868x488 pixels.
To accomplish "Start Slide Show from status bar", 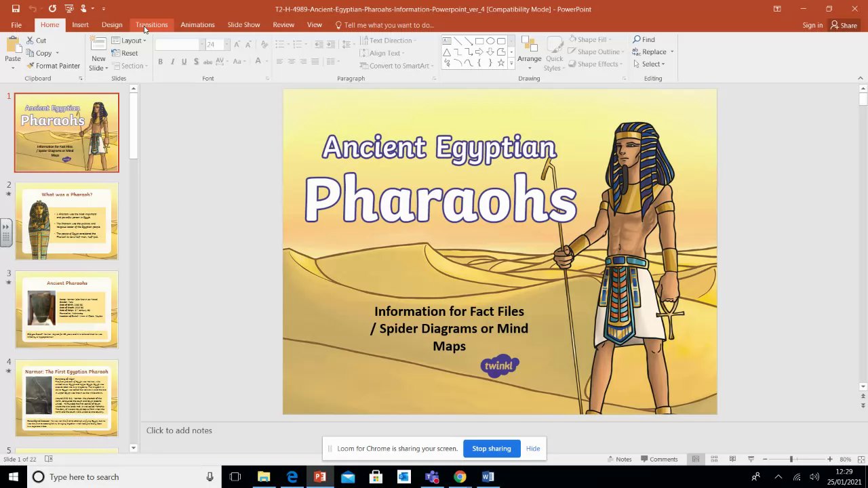I will point(751,460).
